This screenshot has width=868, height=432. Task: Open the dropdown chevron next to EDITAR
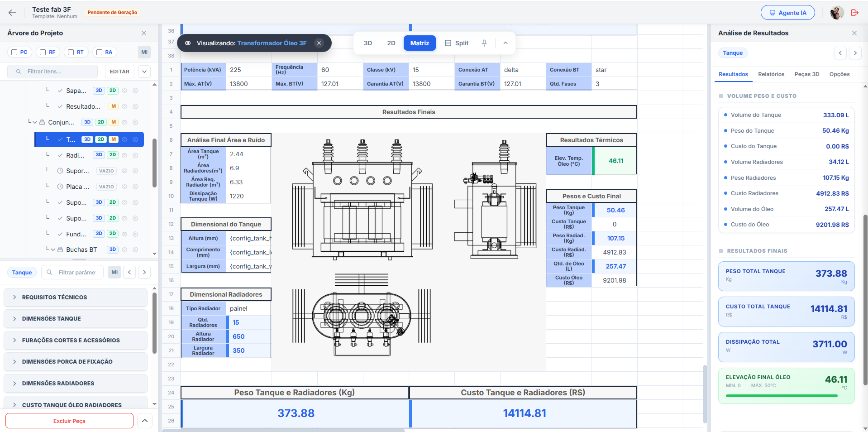pyautogui.click(x=144, y=72)
